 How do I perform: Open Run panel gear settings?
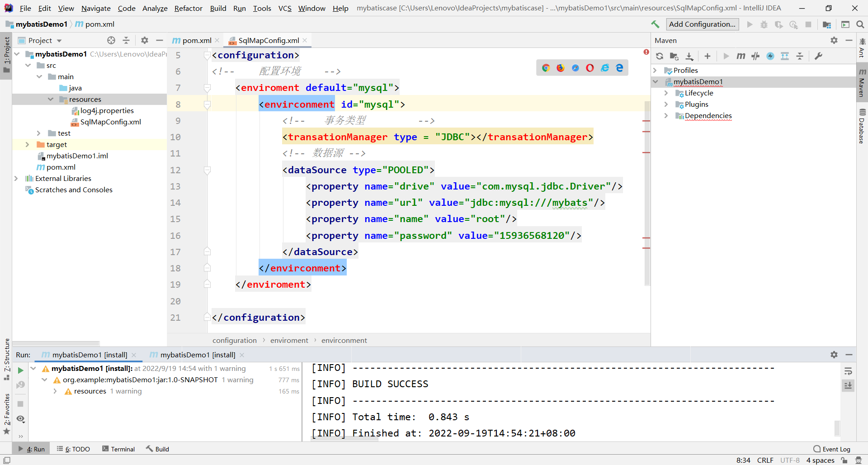click(x=834, y=355)
